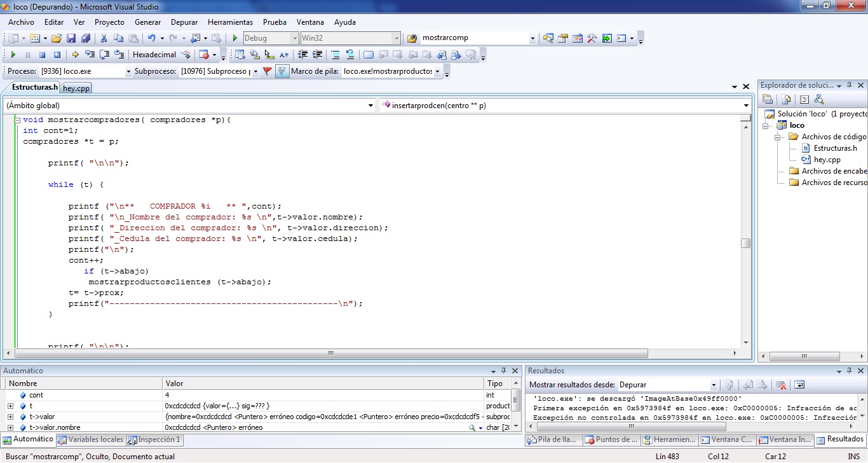Click the Undo arrow icon
Image resolution: width=868 pixels, height=463 pixels.
[x=152, y=39]
